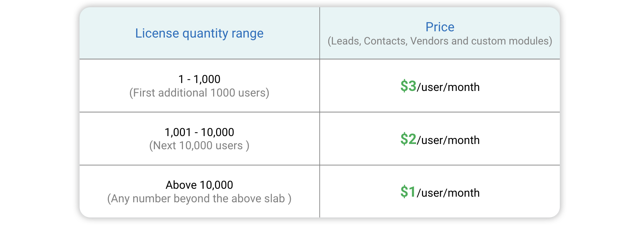
Task: Click the 'License quantity range' column header
Action: coord(199,33)
